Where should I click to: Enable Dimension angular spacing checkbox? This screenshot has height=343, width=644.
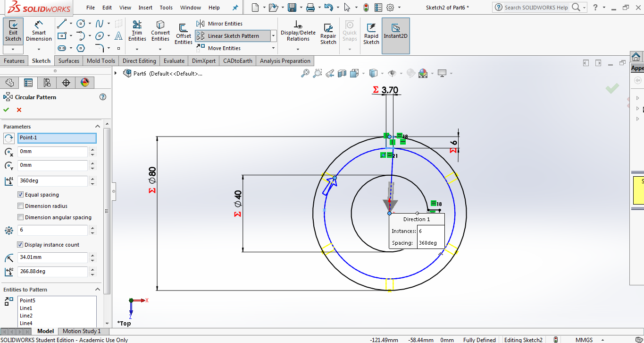[21, 217]
